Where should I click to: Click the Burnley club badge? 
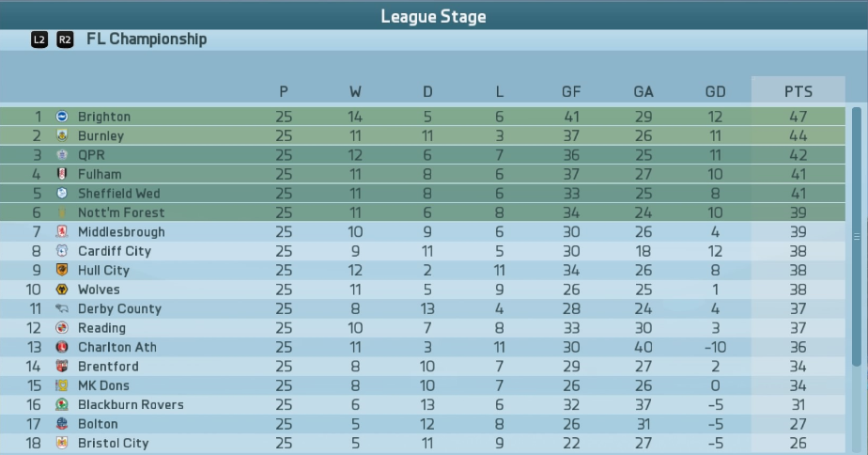coord(62,135)
